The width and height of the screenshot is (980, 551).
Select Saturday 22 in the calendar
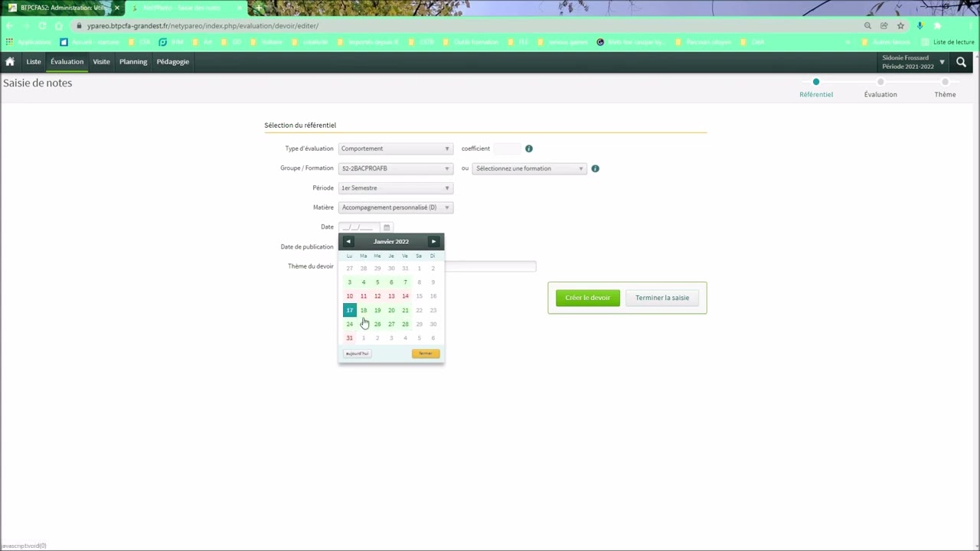419,310
